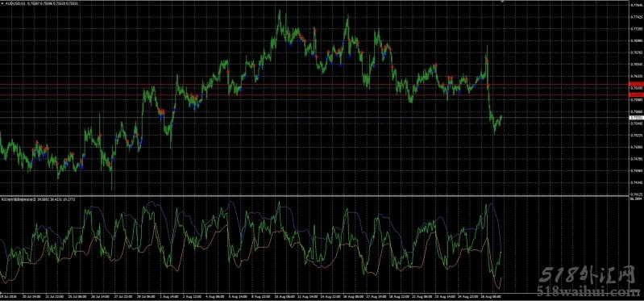Image resolution: width=644 pixels, height=301 pixels.
Task: Click the white current price label on axis
Action: coord(636,118)
